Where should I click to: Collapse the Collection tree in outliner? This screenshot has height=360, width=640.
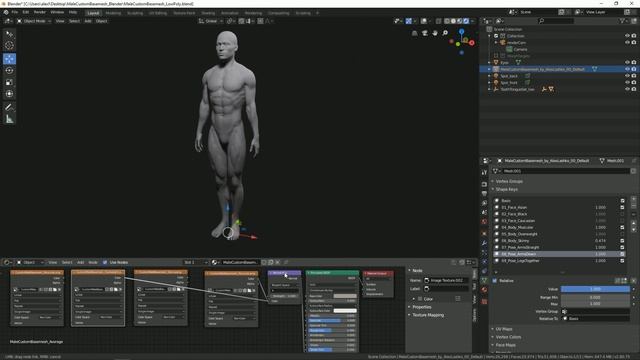489,36
